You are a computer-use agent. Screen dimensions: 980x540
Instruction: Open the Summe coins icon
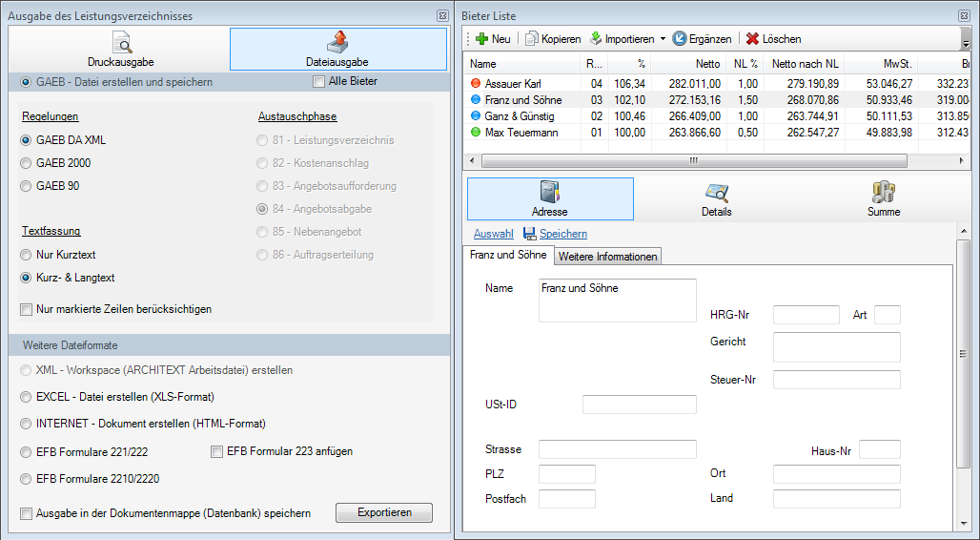pyautogui.click(x=883, y=192)
